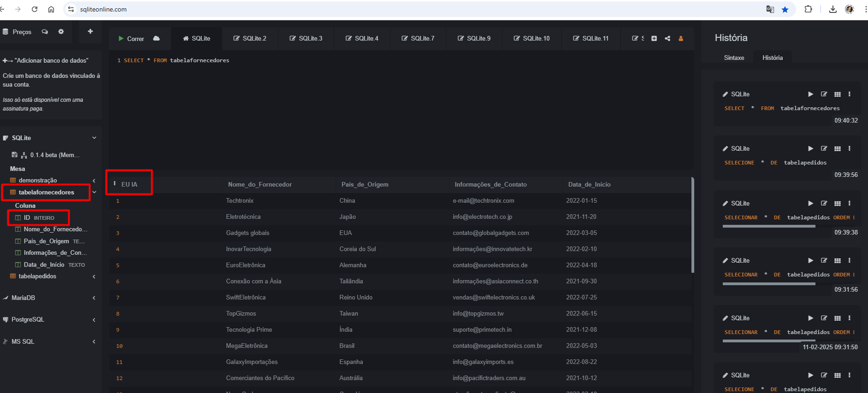Image resolution: width=868 pixels, height=393 pixels.
Task: Collapse the tabelafornecedores table chevron
Action: tap(94, 192)
